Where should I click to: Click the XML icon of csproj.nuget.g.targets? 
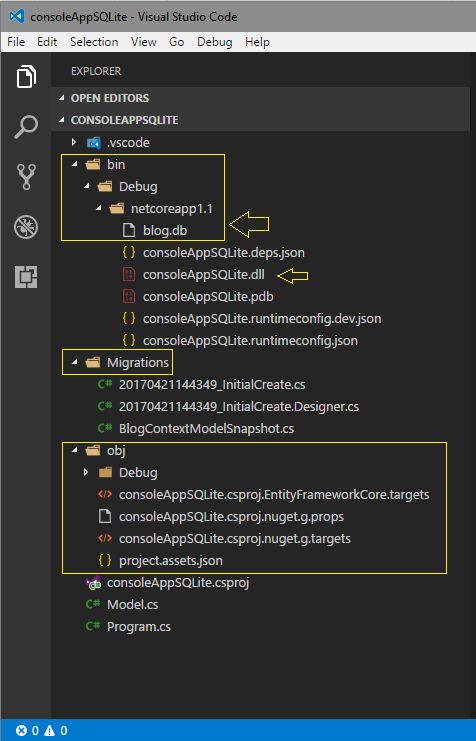coord(105,538)
